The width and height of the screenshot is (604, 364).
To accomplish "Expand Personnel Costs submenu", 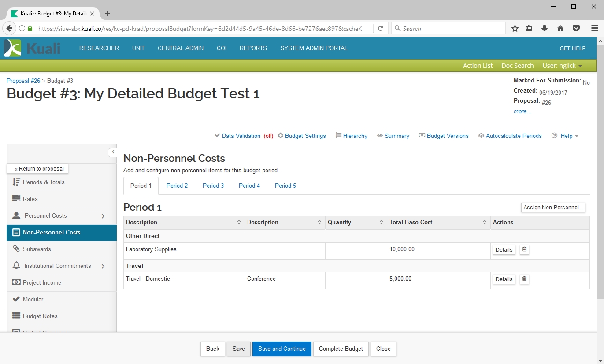I will click(103, 216).
